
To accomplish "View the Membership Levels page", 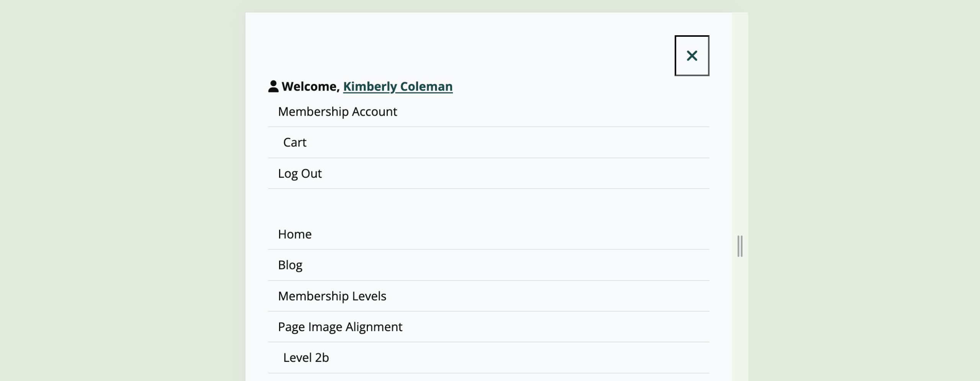I will [x=332, y=296].
